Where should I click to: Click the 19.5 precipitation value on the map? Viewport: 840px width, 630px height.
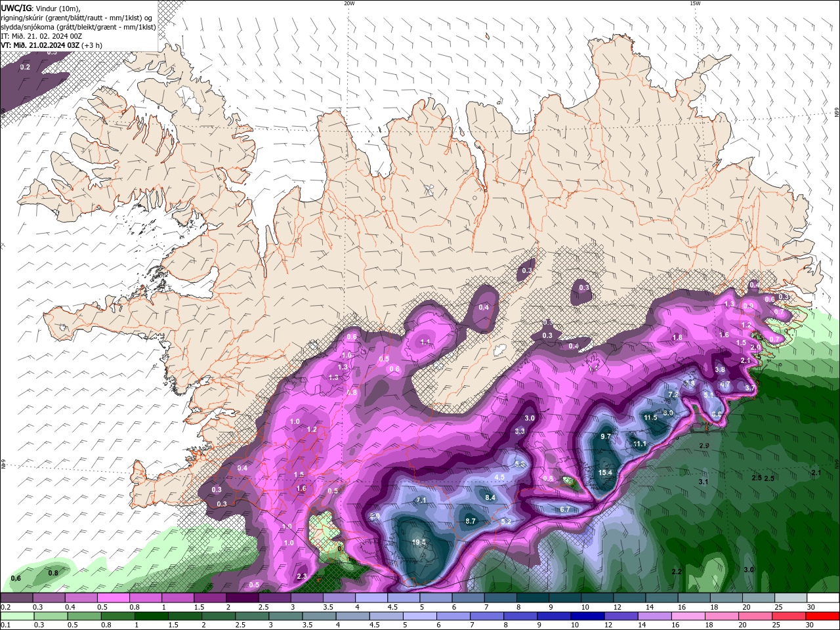419,542
